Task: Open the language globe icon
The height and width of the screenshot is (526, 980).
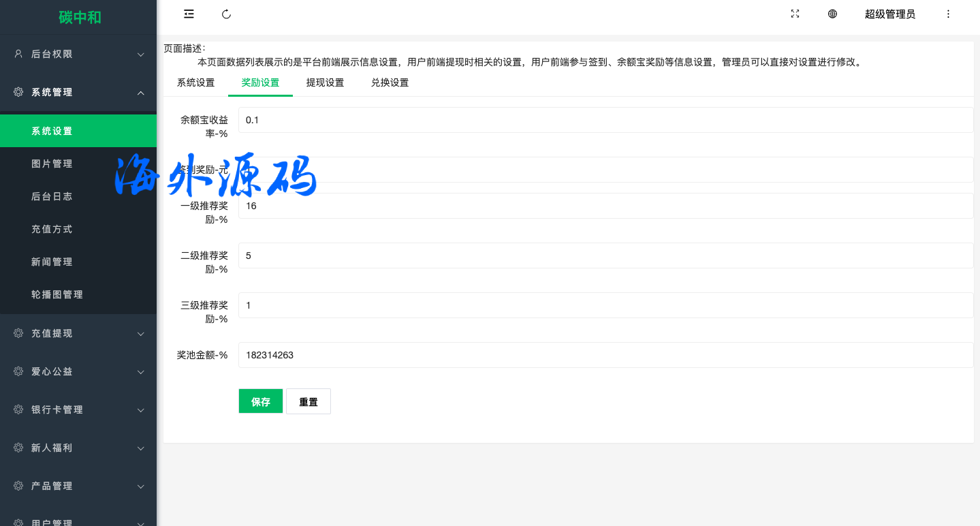Action: [x=832, y=14]
